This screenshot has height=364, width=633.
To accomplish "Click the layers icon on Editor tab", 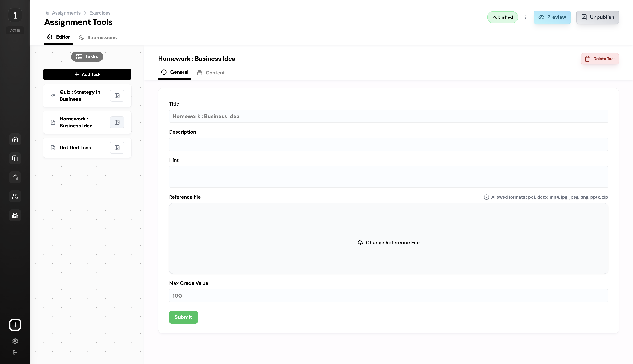I will coord(50,37).
